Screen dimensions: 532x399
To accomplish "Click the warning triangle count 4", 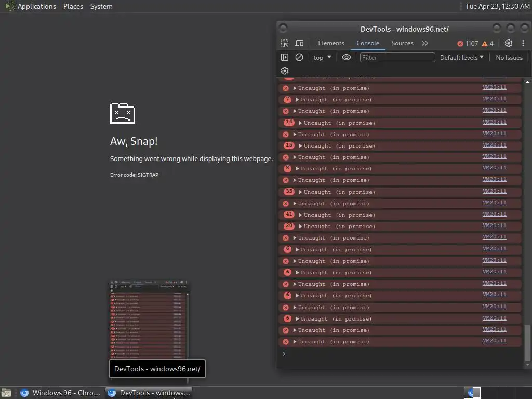I will click(x=487, y=44).
